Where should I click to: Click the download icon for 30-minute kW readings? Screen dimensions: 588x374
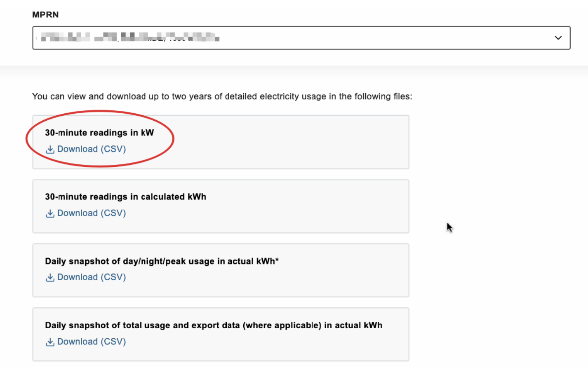click(x=50, y=150)
